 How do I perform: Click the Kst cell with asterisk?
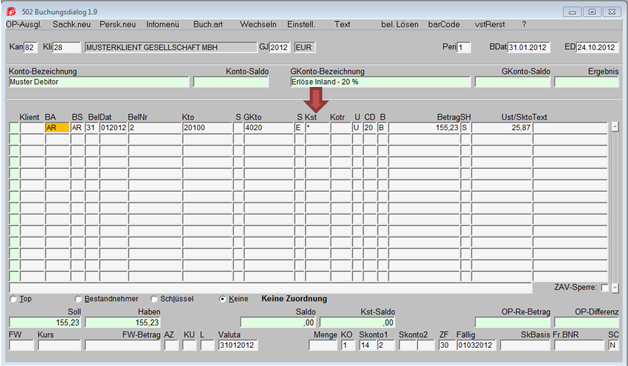point(317,128)
